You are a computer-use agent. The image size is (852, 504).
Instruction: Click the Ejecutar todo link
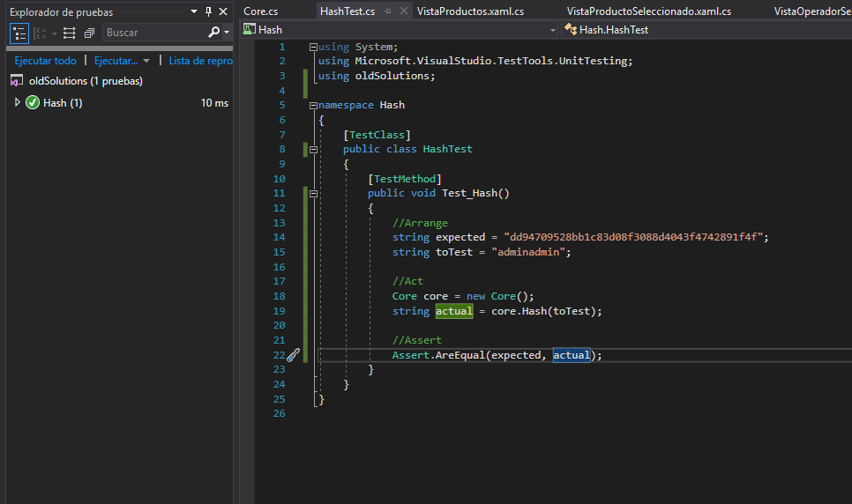45,61
